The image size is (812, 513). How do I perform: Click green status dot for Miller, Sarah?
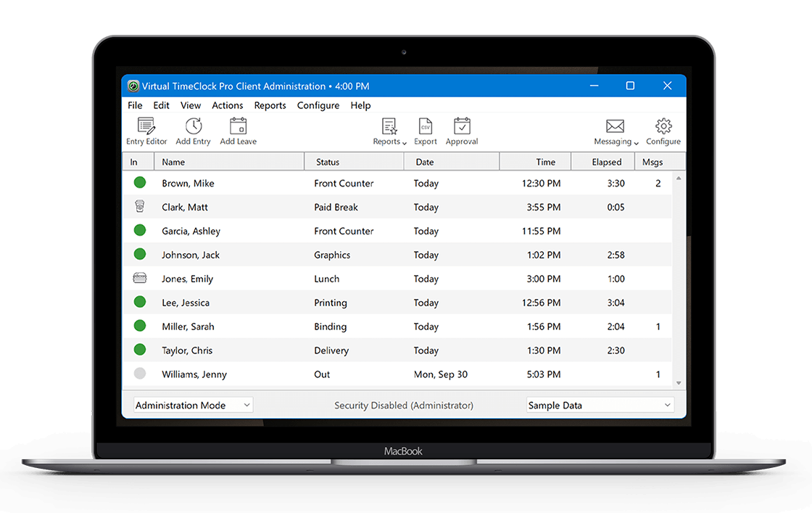[x=140, y=325]
